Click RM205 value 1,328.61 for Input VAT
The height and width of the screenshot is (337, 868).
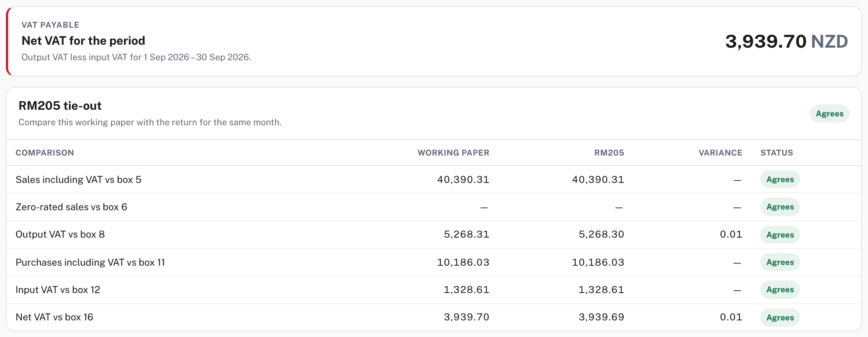coord(602,290)
